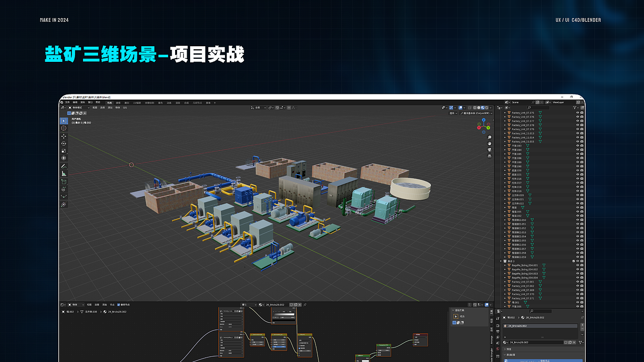Screen dimensions: 644x362
Task: Click the new scene icon beside Scene field
Action: [x=537, y=102]
